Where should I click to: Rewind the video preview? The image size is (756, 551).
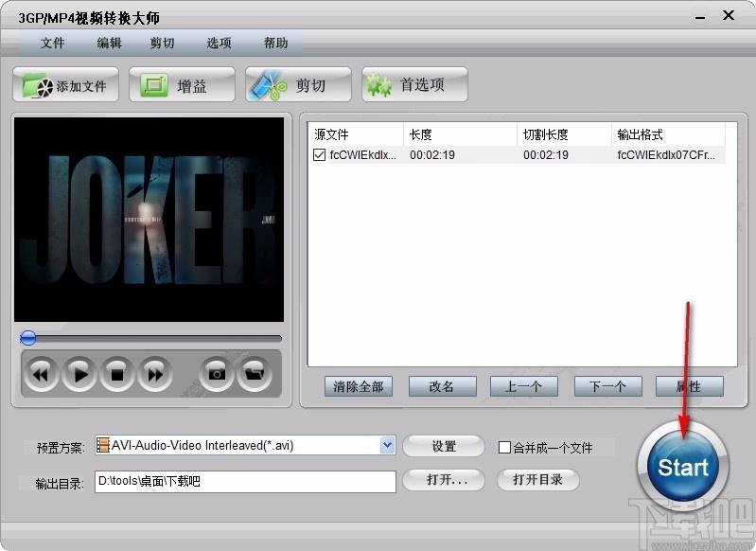(41, 374)
